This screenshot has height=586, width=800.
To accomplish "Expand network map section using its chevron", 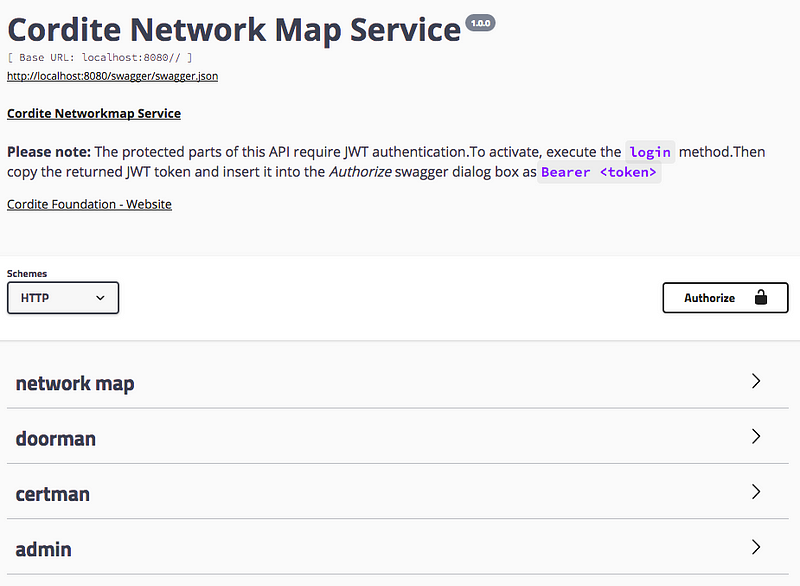I will click(756, 381).
